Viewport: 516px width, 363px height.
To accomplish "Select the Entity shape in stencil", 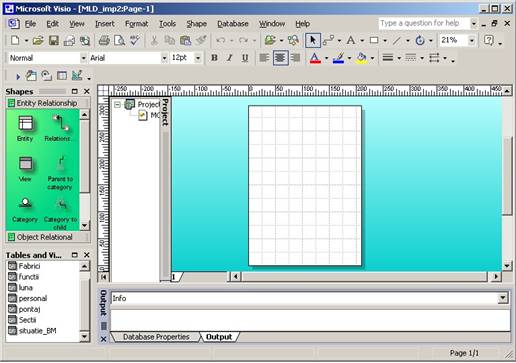I will [x=25, y=128].
